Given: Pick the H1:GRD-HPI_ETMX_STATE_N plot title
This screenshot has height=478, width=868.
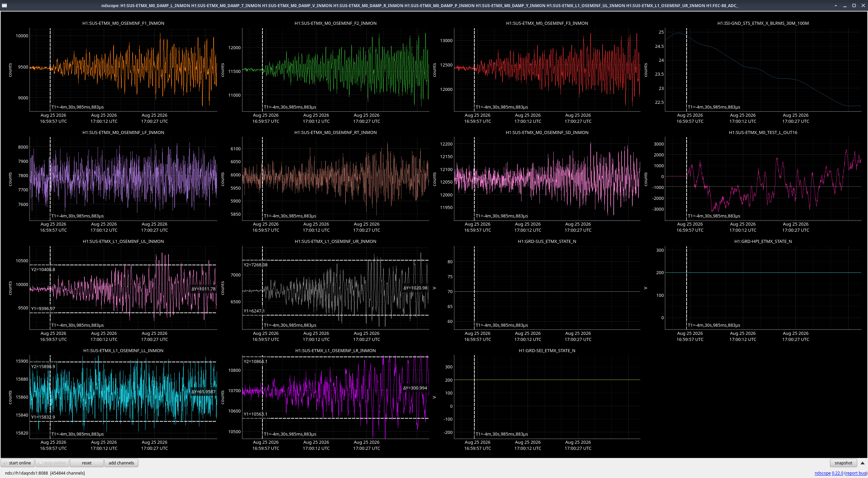Looking at the screenshot, I should pyautogui.click(x=763, y=242).
